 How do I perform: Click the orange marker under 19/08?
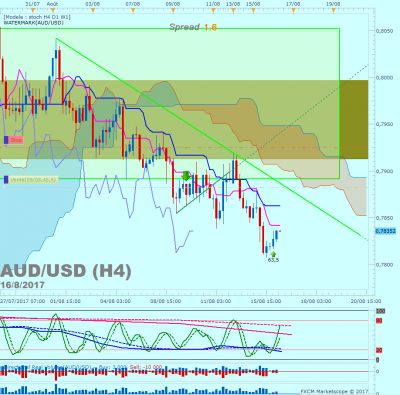tap(333, 10)
